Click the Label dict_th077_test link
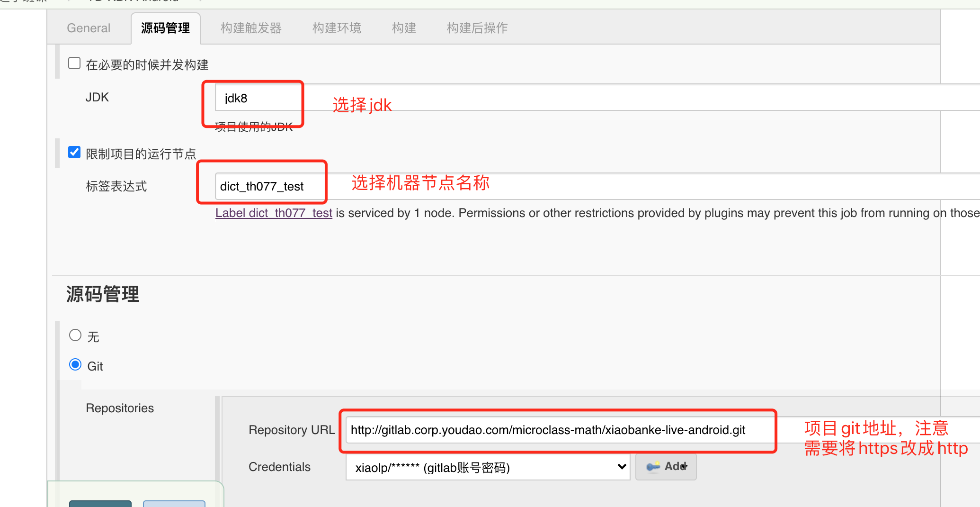Screen dimensions: 980x507 click(x=274, y=213)
